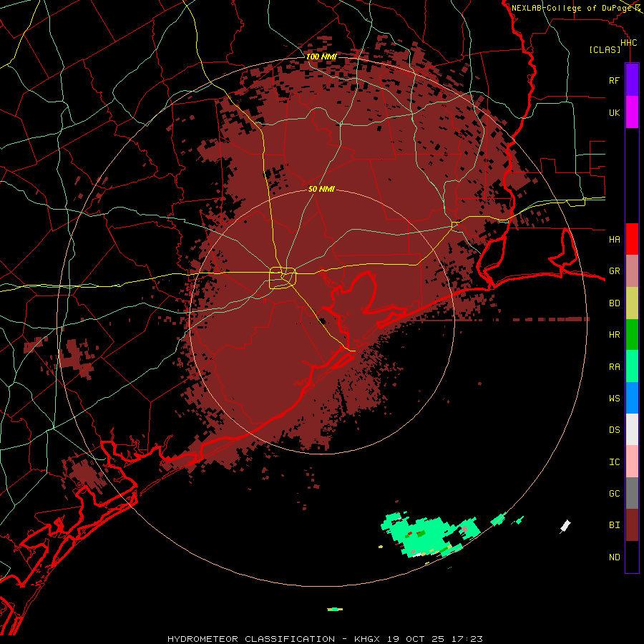Click the yellow Houston beltway loop
The width and height of the screenshot is (644, 644).
(283, 278)
